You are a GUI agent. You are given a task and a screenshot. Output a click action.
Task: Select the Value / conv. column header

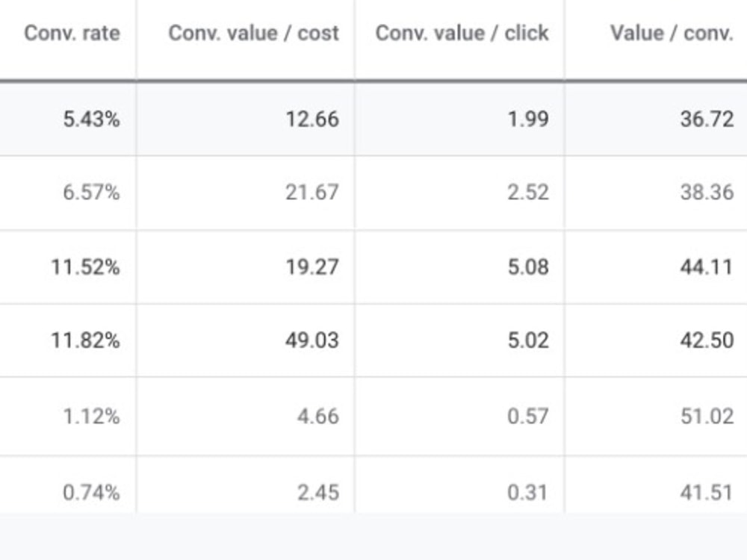tap(672, 34)
